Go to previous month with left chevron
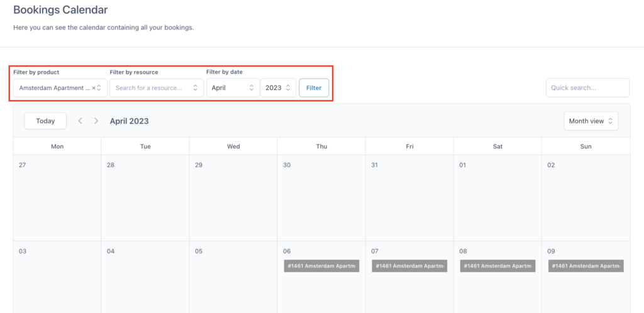This screenshot has width=644, height=313. (80, 121)
